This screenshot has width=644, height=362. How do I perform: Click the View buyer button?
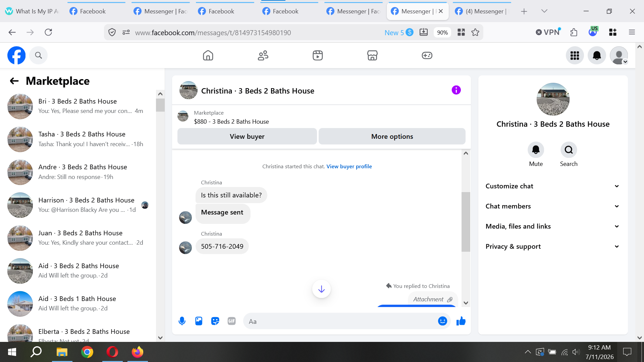[247, 136]
